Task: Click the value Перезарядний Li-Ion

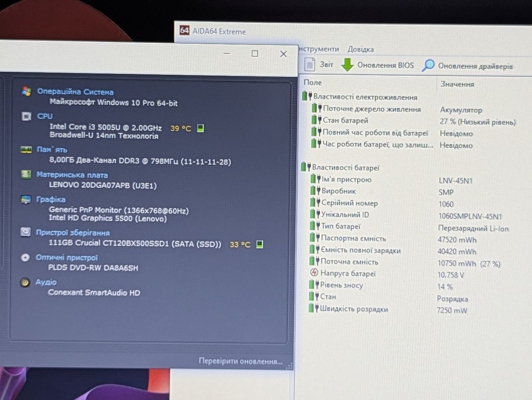Action: pyautogui.click(x=473, y=228)
